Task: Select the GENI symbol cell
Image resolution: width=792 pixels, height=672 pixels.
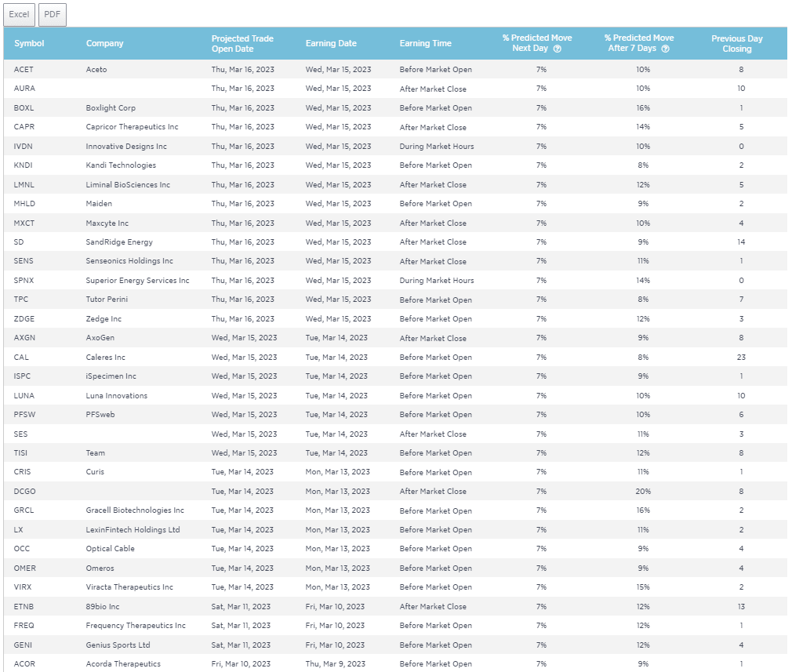Action: [23, 645]
